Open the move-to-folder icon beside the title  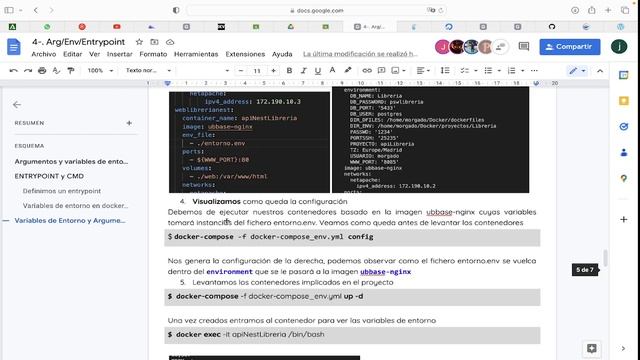point(154,42)
